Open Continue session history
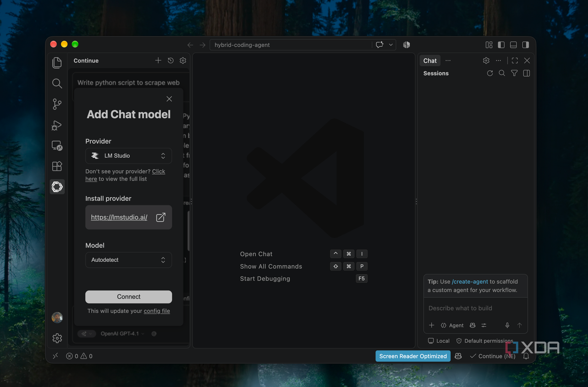 [170, 61]
